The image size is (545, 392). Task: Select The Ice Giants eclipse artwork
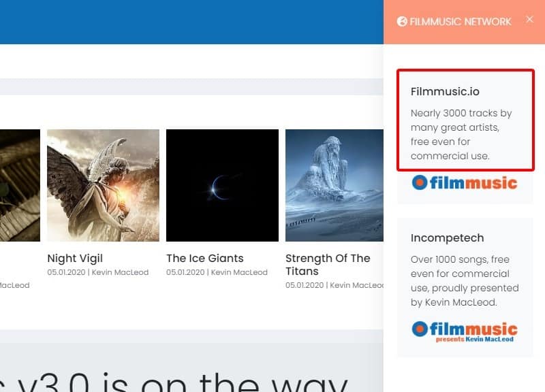[x=222, y=185]
